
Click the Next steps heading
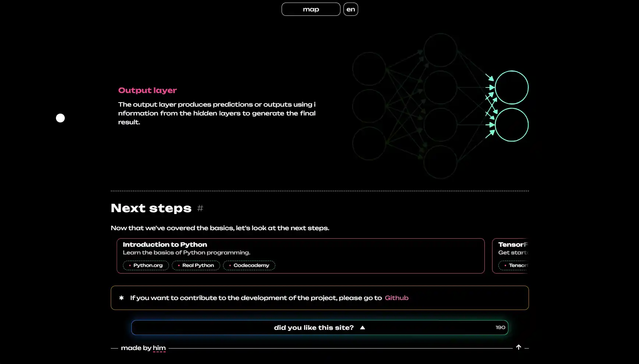pos(151,208)
